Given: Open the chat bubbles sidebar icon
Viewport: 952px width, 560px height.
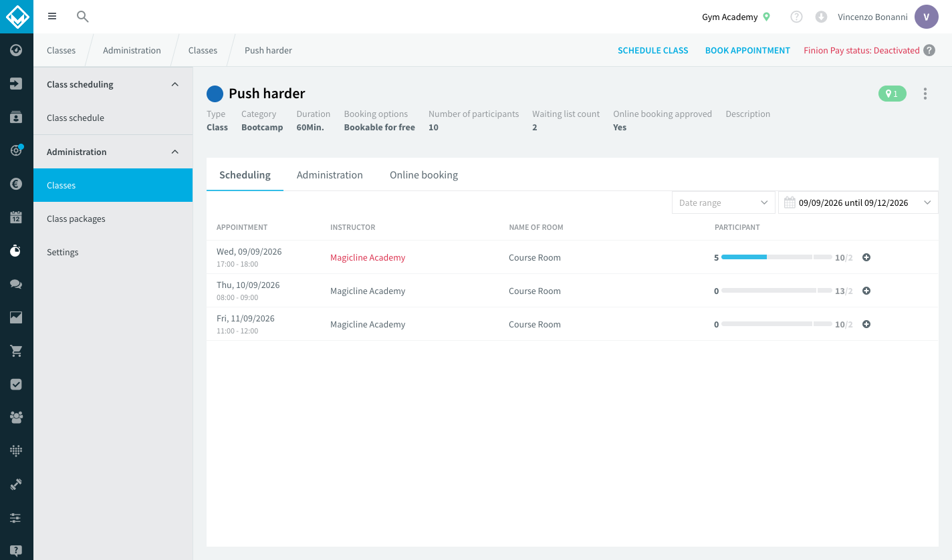Looking at the screenshot, I should [17, 284].
